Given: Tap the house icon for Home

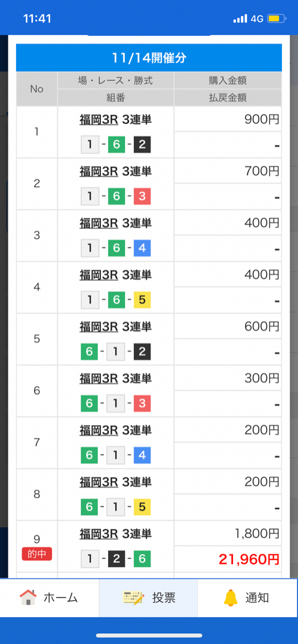Looking at the screenshot, I should (x=28, y=597).
